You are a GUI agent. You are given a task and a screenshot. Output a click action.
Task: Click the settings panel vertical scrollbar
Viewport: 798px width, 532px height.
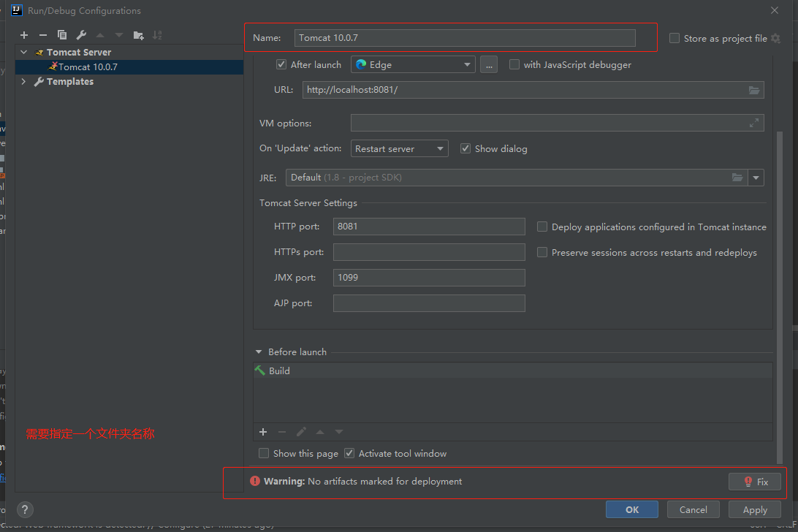(779, 298)
